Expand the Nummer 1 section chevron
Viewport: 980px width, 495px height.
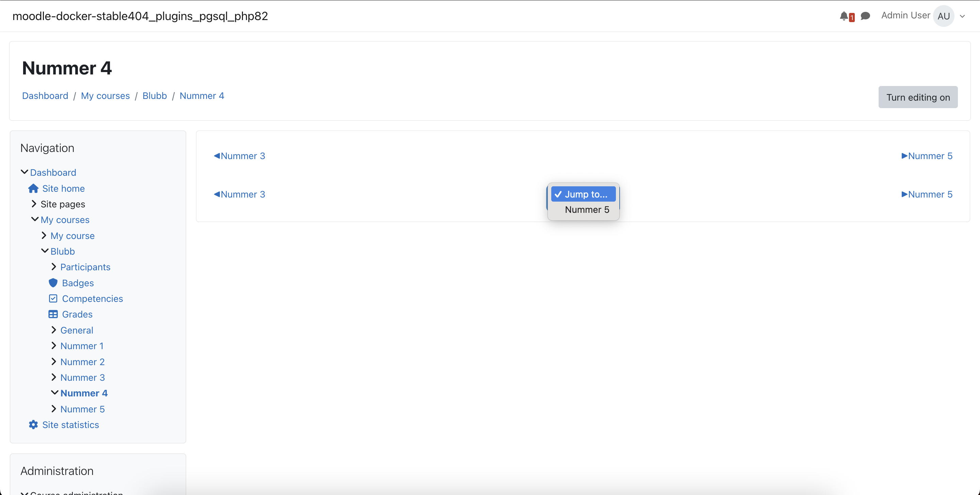tap(54, 346)
